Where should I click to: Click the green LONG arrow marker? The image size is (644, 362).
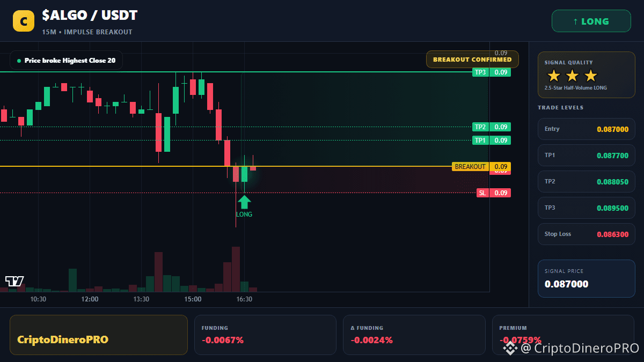click(244, 202)
